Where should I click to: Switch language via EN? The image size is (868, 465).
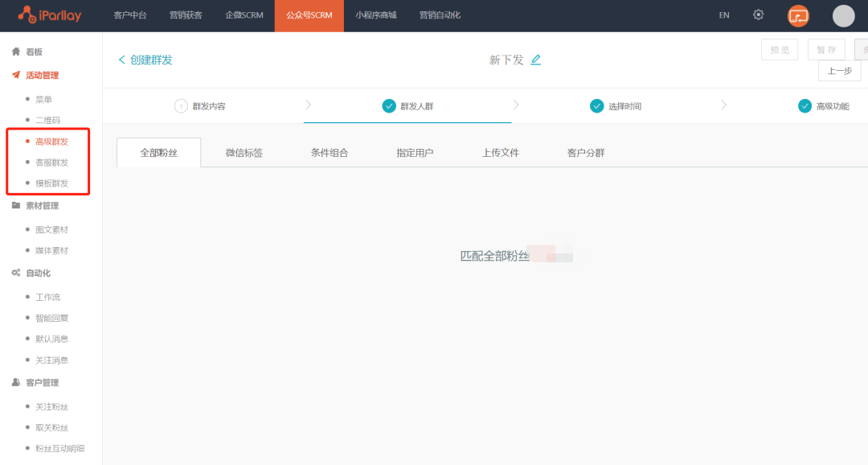(724, 15)
